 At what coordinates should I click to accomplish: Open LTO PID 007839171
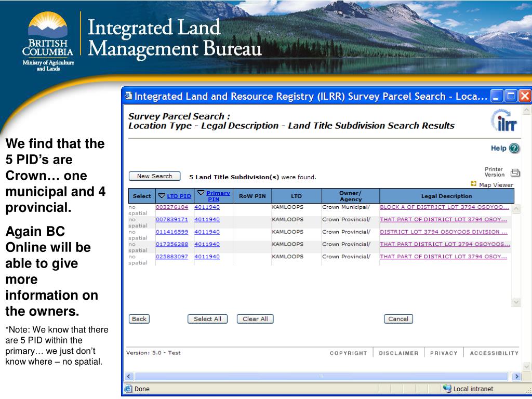tap(171, 220)
